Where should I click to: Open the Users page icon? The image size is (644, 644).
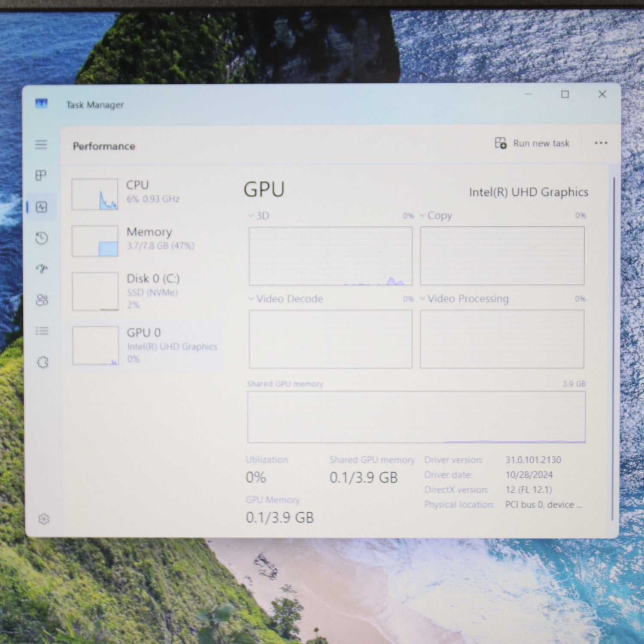(x=42, y=300)
